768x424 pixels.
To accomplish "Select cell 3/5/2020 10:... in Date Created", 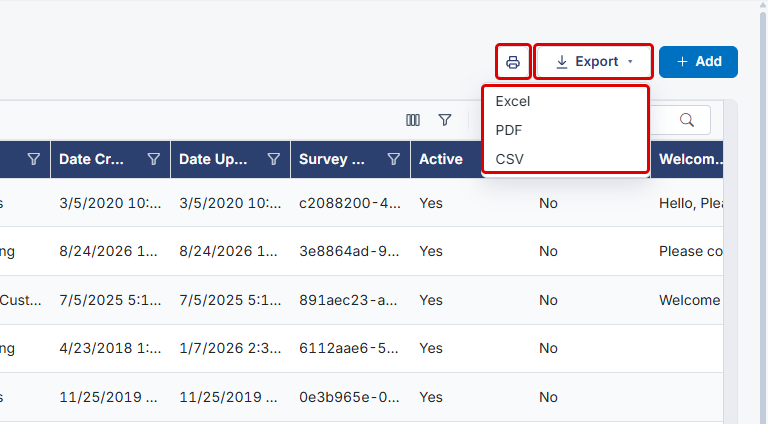I will (x=110, y=203).
